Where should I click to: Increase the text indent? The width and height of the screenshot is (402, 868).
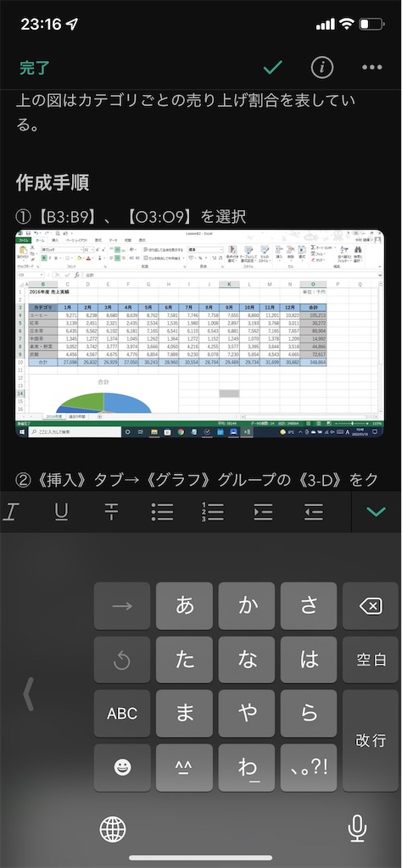point(263,513)
